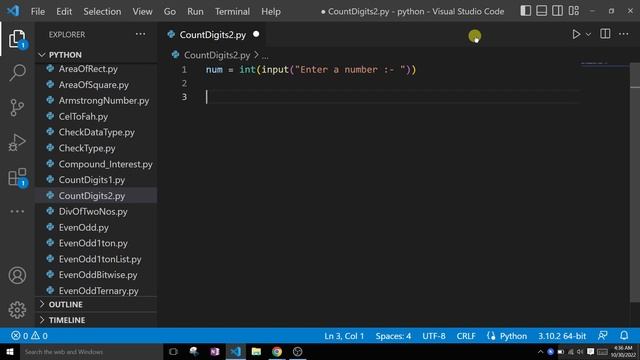The image size is (640, 360).
Task: Open CheckDataType.py in explorer
Action: 96,132
